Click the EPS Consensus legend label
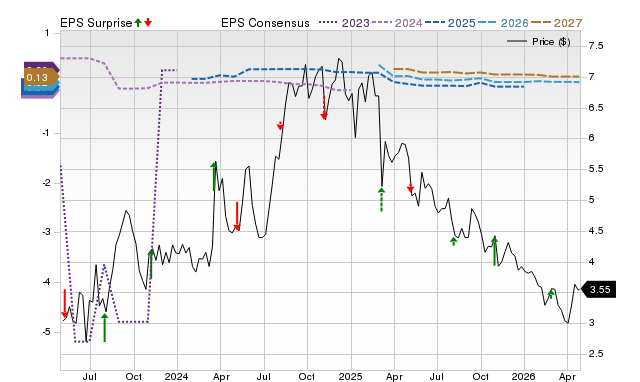This screenshot has width=640, height=382. coord(265,23)
